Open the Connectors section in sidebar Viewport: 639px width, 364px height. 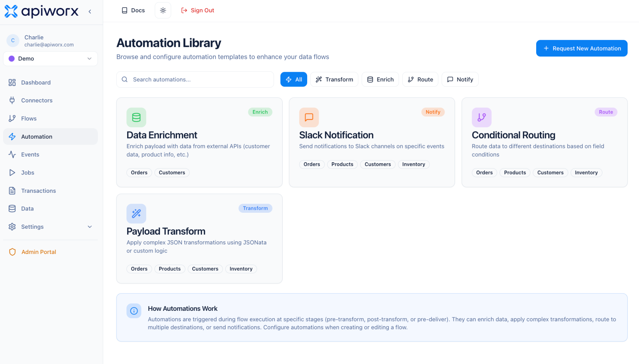37,100
